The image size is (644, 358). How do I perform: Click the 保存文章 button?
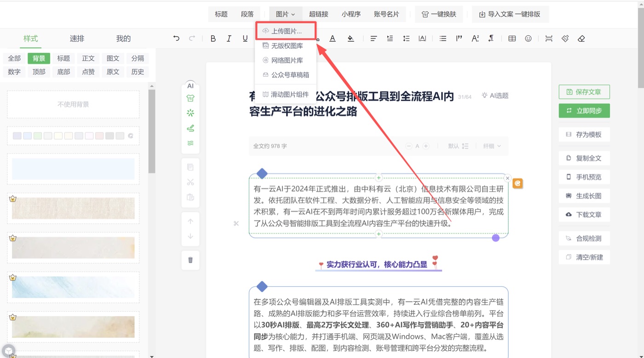(x=584, y=92)
